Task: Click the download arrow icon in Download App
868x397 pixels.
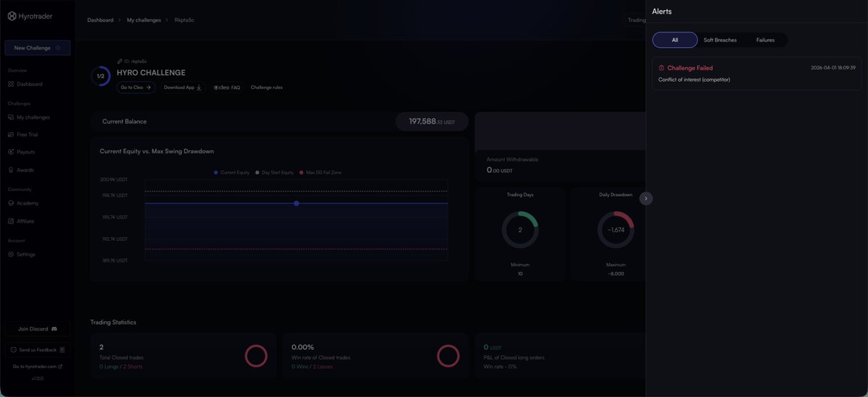Action: pos(199,87)
